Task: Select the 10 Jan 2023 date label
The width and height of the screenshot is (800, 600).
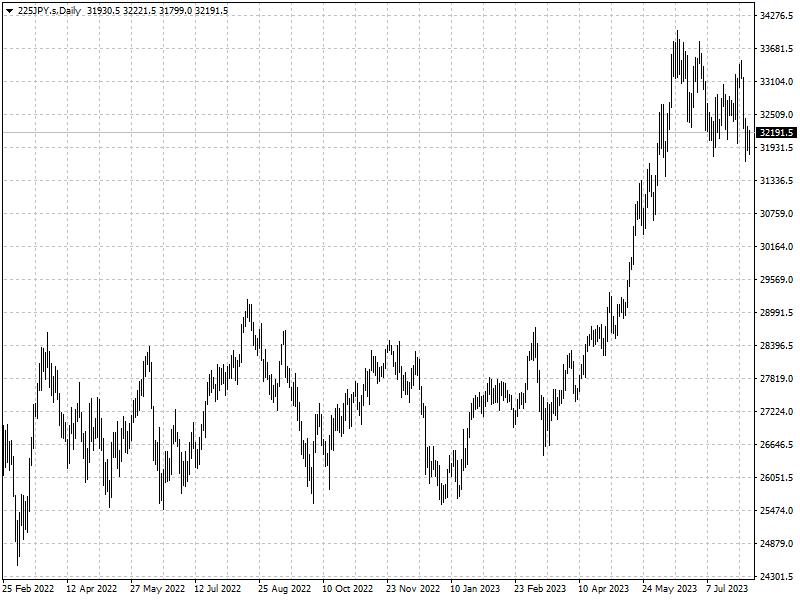Action: 475,588
